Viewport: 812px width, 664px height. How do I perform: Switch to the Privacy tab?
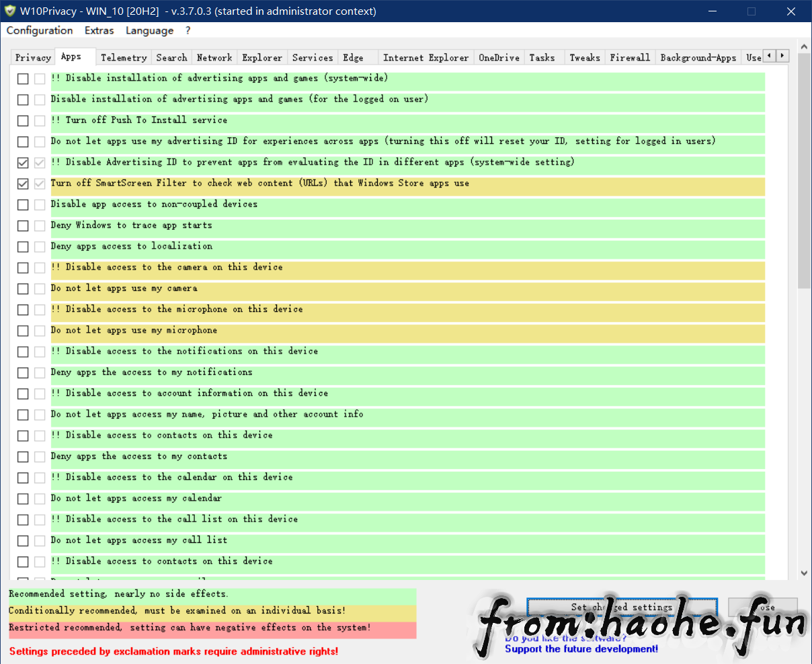[33, 58]
